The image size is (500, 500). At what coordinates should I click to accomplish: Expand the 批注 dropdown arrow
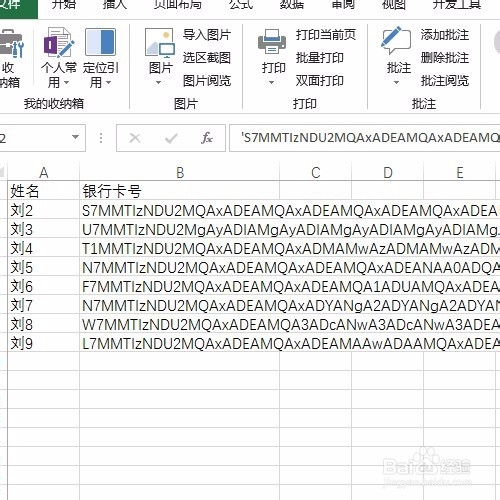(396, 82)
